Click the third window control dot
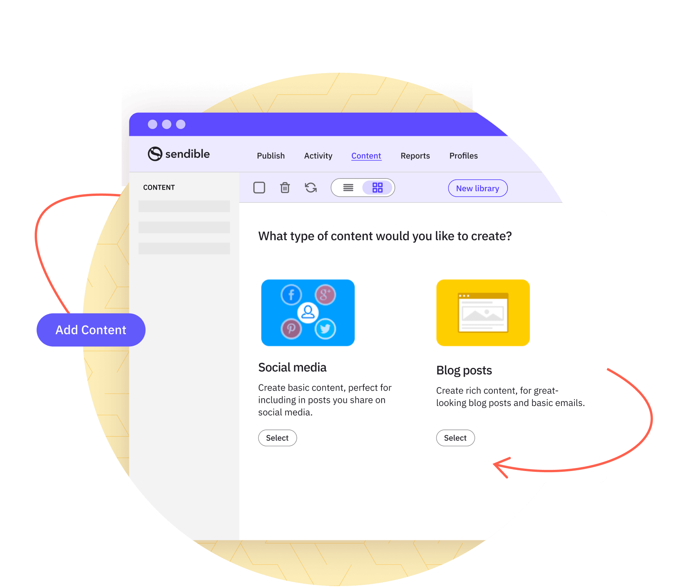Viewport: 700px width, 588px height. pyautogui.click(x=181, y=124)
